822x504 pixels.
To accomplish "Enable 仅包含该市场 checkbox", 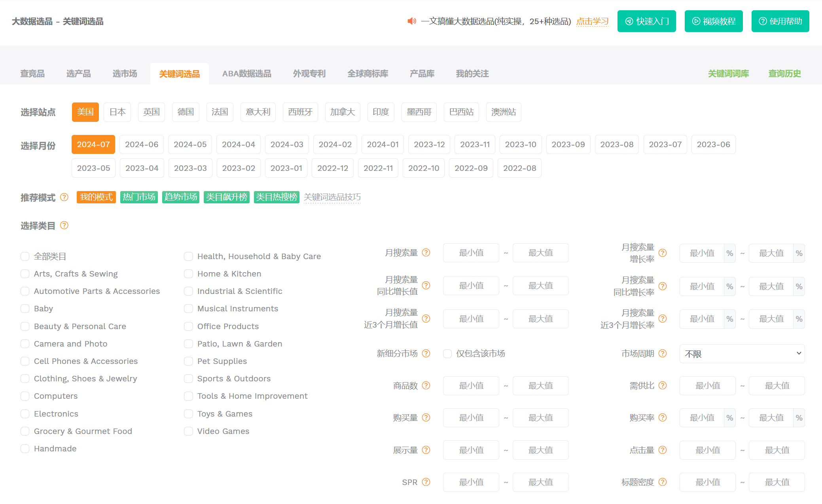I will click(447, 354).
